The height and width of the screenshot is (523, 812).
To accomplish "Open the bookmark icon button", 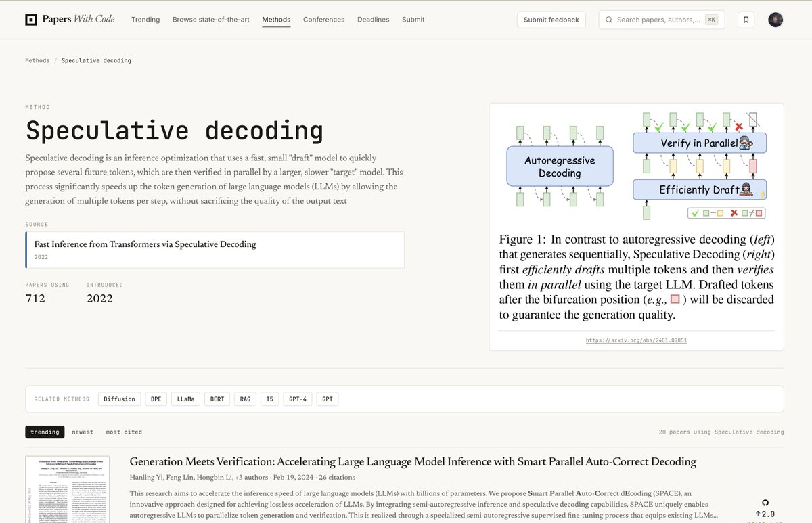I will coord(746,20).
